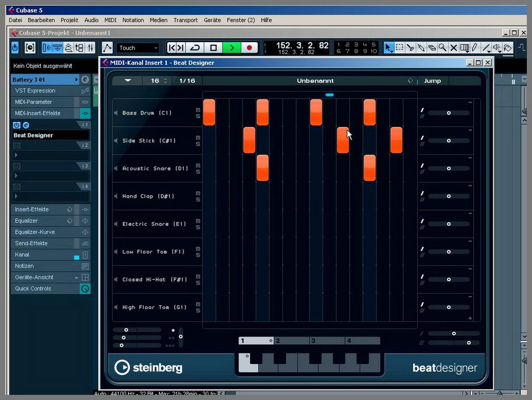Screen dimensions: 532x400
Task: Open the 1/16 step resolution selector
Action: tap(187, 81)
